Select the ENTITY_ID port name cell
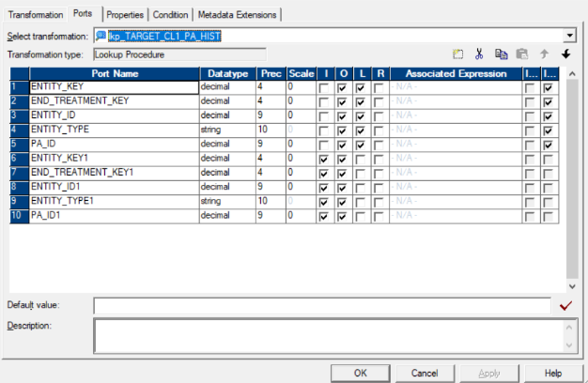 tap(114, 115)
